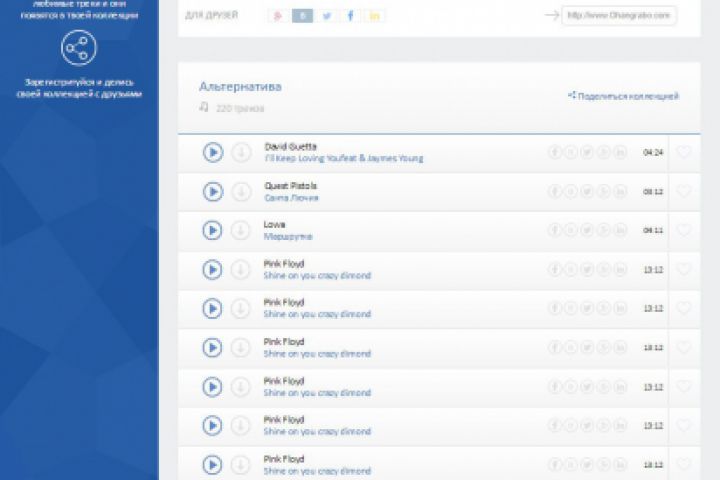Share David Guetta track on Twitter

587,152
